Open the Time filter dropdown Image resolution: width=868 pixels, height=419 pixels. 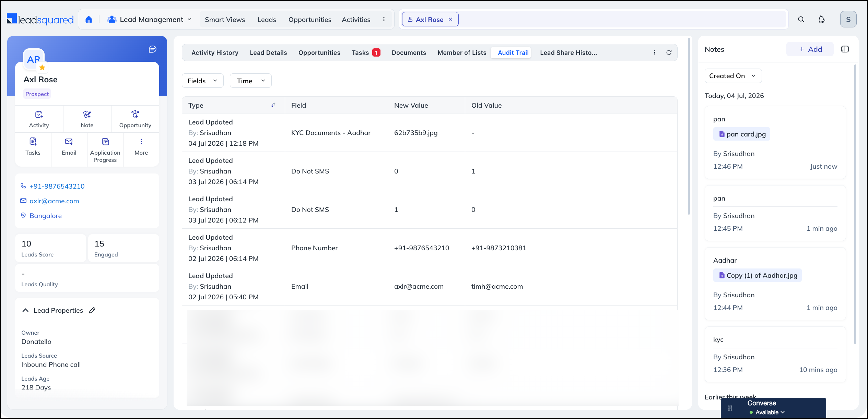click(x=250, y=81)
